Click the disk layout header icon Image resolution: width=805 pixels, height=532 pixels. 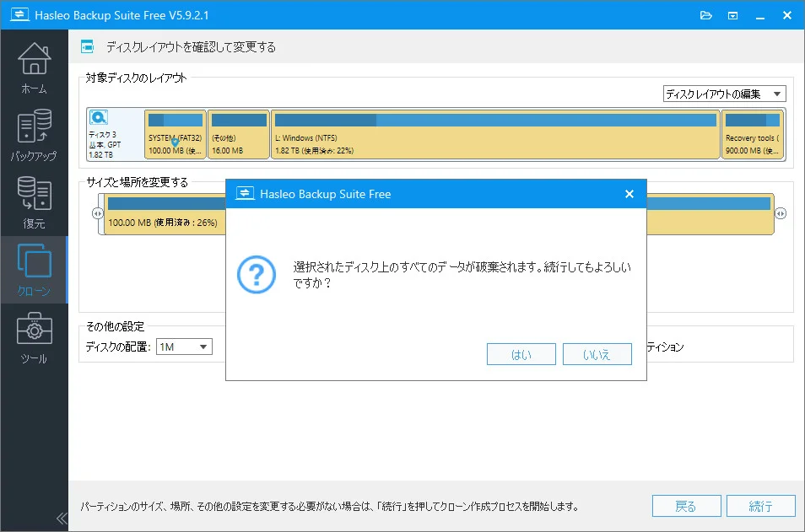point(87,46)
